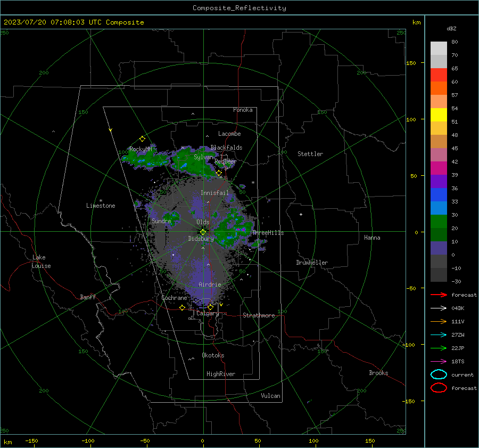Click the yellow diamond marker near RockyMH

coord(142,139)
